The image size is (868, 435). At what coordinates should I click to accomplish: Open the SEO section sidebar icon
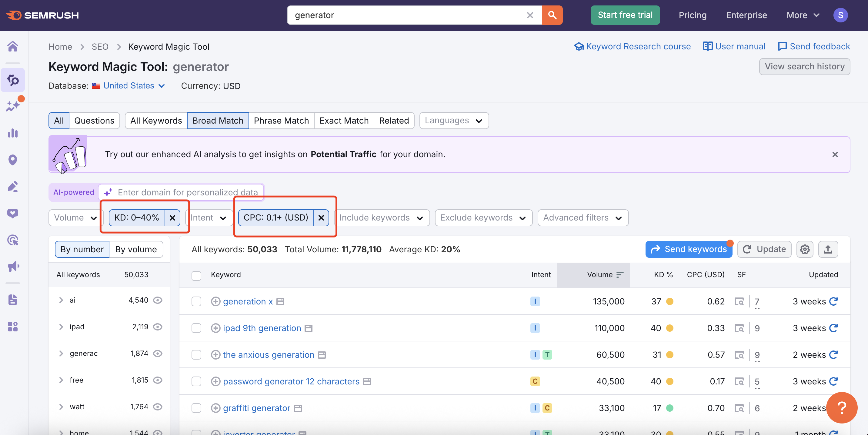tap(13, 80)
